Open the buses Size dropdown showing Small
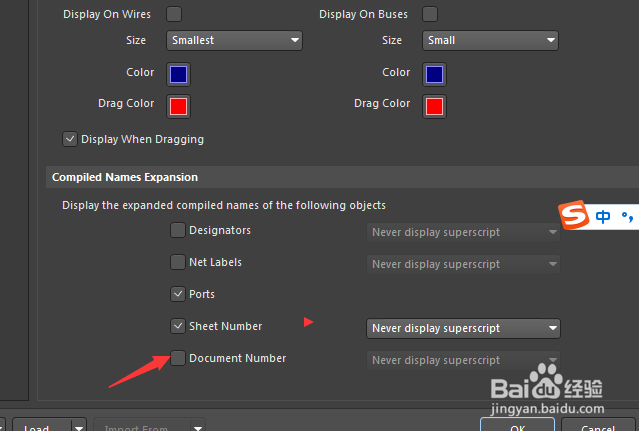This screenshot has height=431, width=639. pos(490,40)
